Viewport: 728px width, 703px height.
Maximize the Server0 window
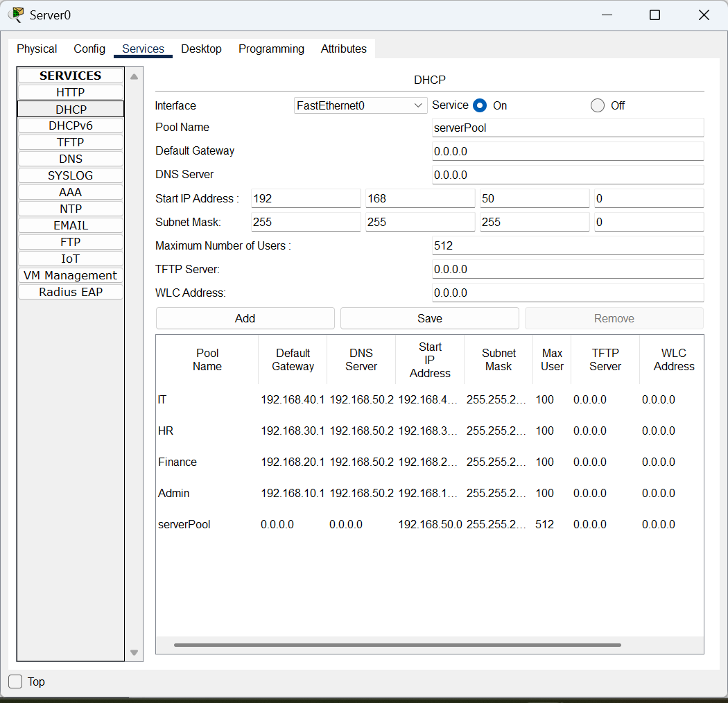(x=655, y=15)
